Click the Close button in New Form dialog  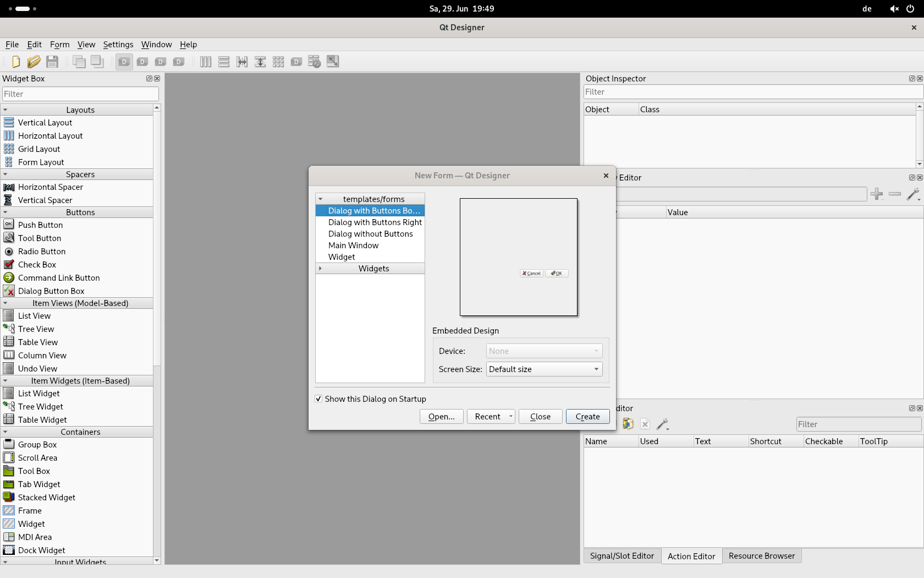point(540,417)
